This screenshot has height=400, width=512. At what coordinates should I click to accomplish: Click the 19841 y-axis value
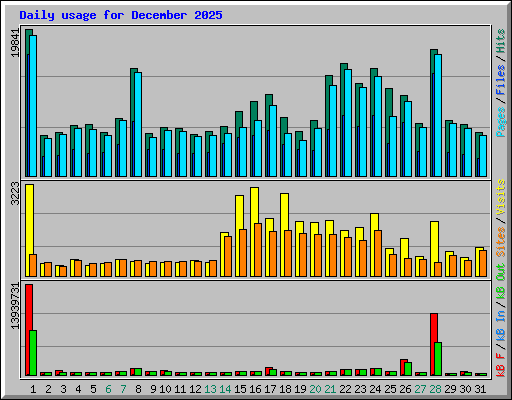click(x=15, y=43)
